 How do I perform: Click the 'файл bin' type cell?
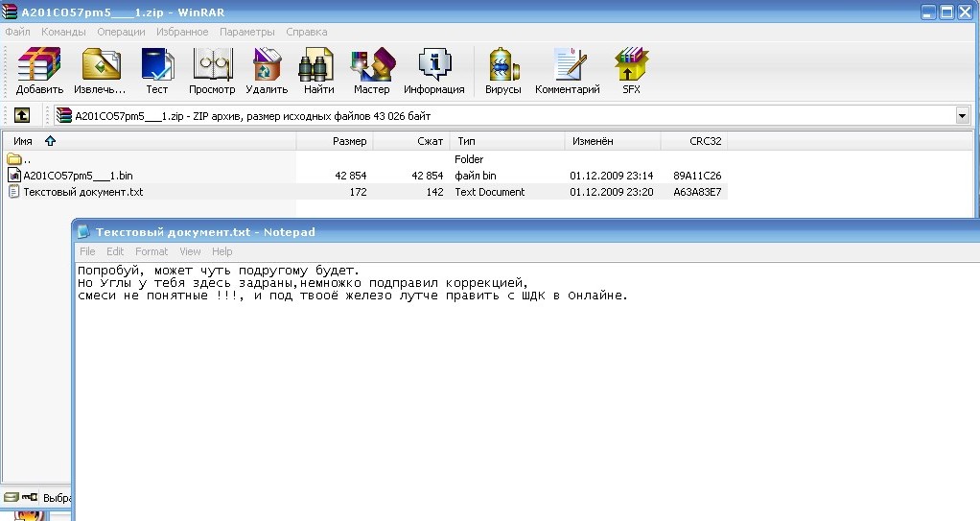tap(475, 176)
